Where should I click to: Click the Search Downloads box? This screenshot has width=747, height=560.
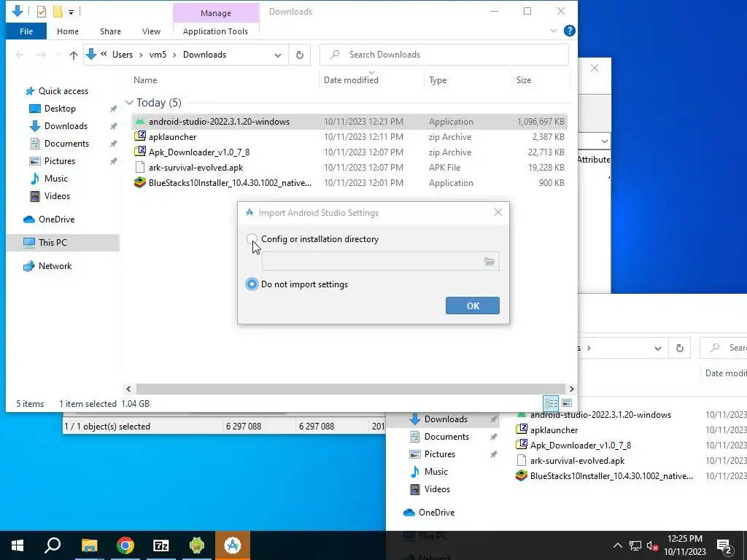tap(444, 55)
